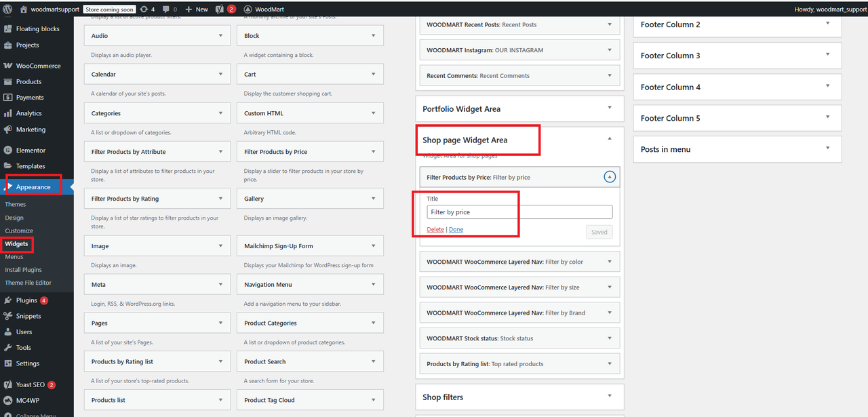Expand the Calendar widget arrow
Image resolution: width=868 pixels, height=417 pixels.
(x=220, y=74)
